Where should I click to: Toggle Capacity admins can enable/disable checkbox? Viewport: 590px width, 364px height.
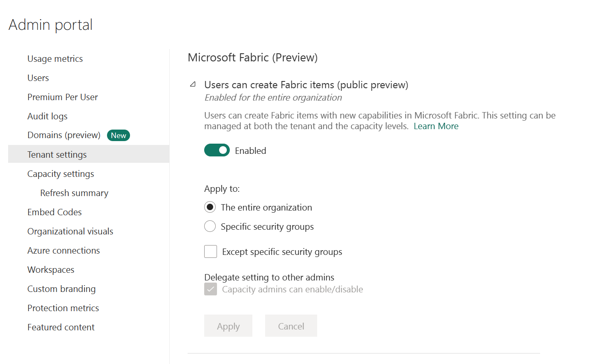(211, 289)
